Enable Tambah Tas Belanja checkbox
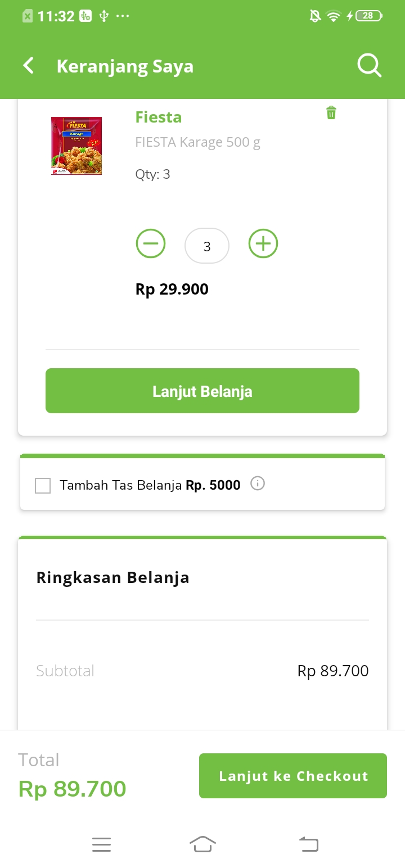Image resolution: width=405 pixels, height=868 pixels. tap(43, 485)
